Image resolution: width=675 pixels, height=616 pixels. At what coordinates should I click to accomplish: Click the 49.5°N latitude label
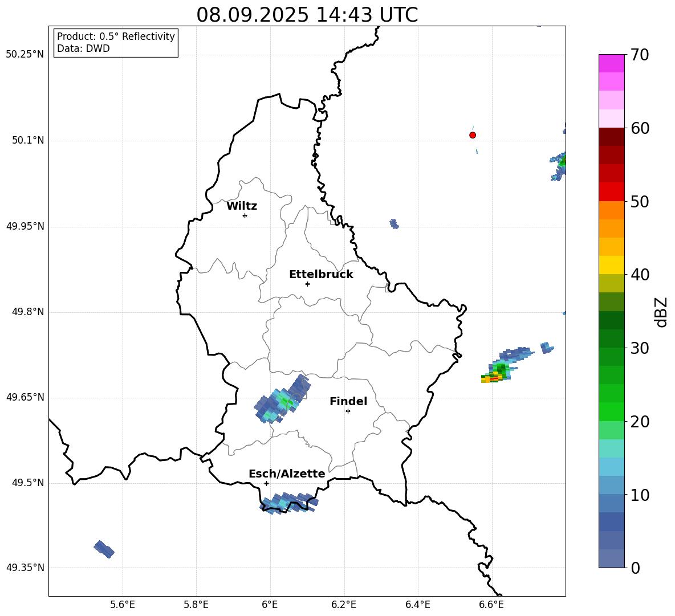pos(28,483)
